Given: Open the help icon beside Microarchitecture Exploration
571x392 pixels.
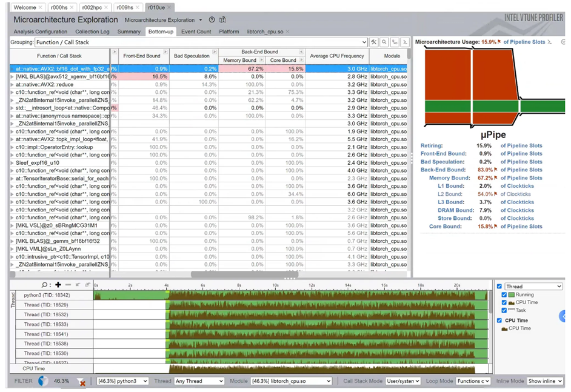Looking at the screenshot, I should [212, 19].
